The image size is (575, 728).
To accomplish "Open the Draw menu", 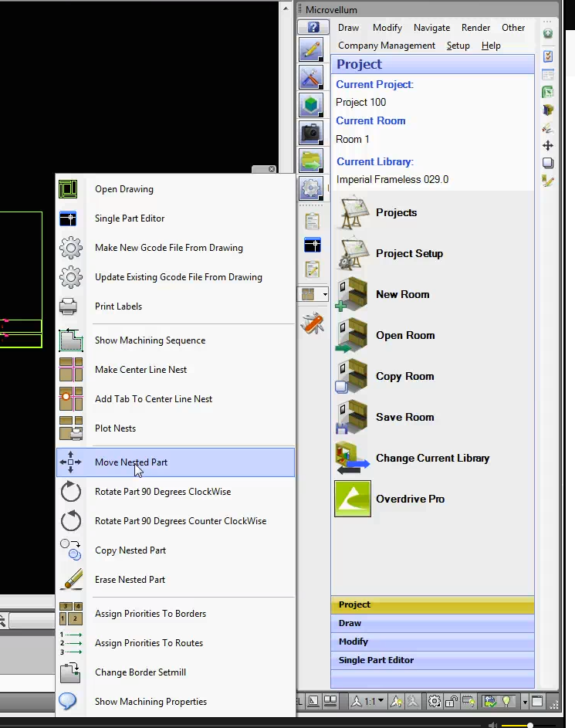I will [349, 28].
